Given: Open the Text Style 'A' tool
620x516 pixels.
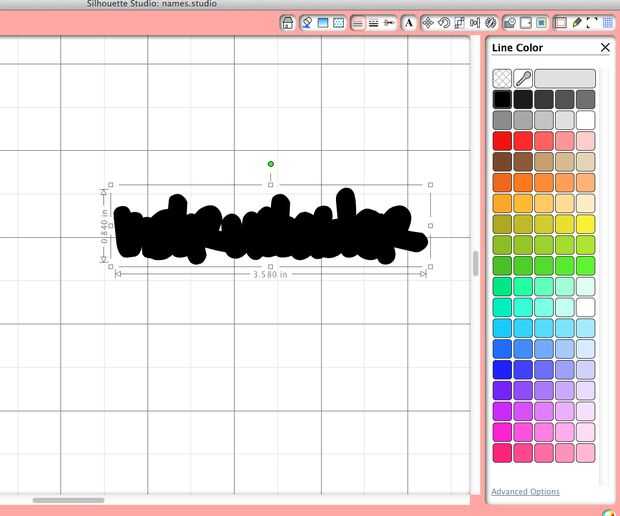Looking at the screenshot, I should coord(409,23).
